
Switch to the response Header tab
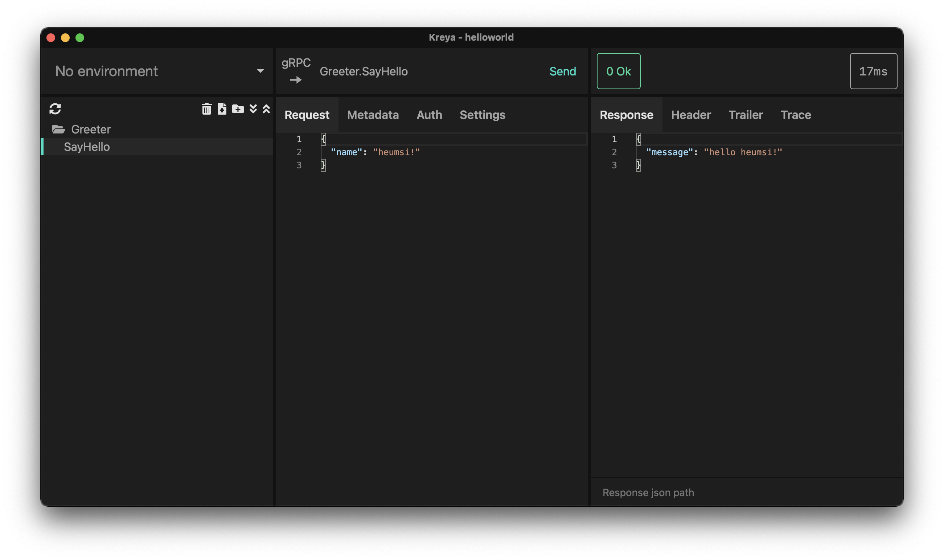(690, 115)
